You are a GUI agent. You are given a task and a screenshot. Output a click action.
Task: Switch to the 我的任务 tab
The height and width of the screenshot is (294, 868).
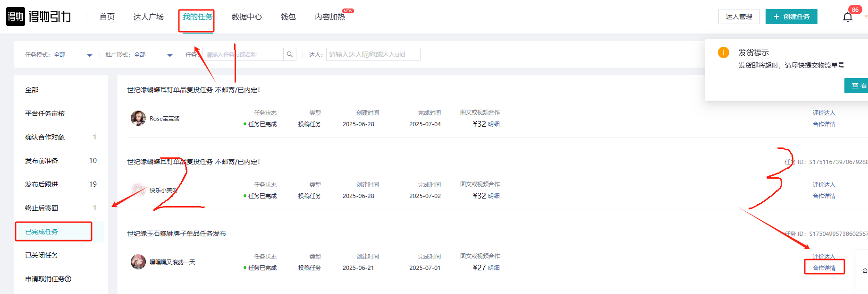pyautogui.click(x=197, y=17)
